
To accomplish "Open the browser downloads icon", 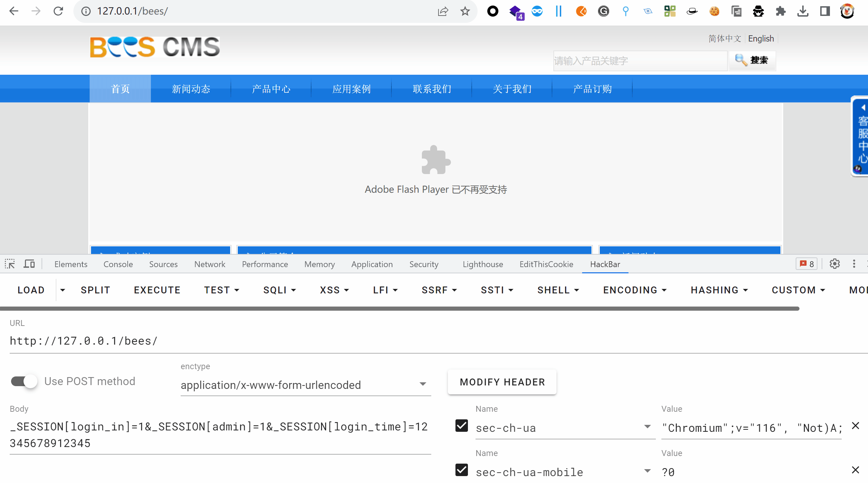I will click(803, 11).
